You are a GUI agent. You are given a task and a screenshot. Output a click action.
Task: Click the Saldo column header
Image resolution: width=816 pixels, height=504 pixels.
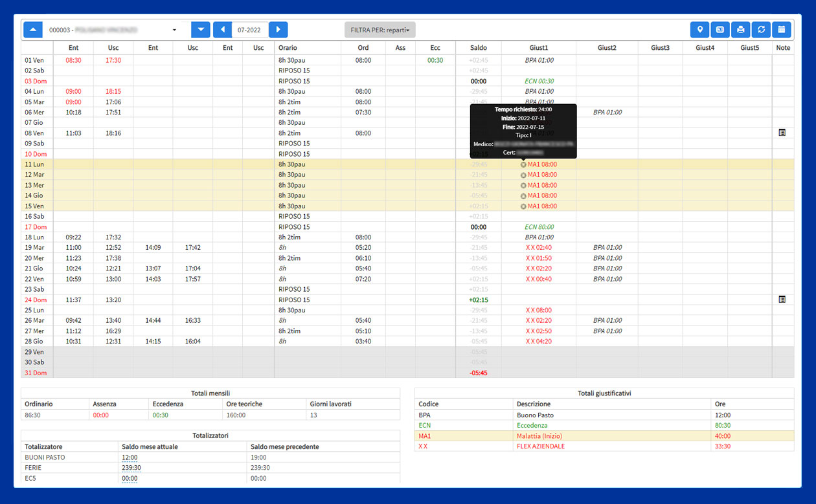point(479,48)
